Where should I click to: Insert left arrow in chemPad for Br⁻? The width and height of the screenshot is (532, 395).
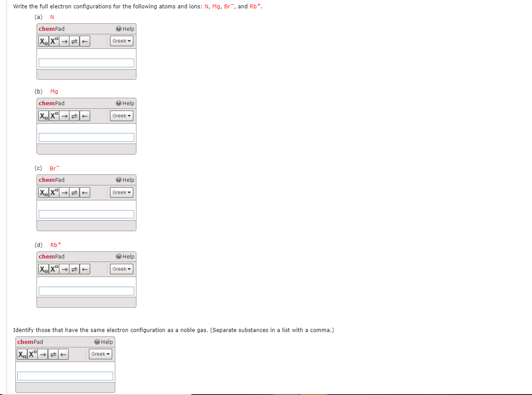point(85,193)
